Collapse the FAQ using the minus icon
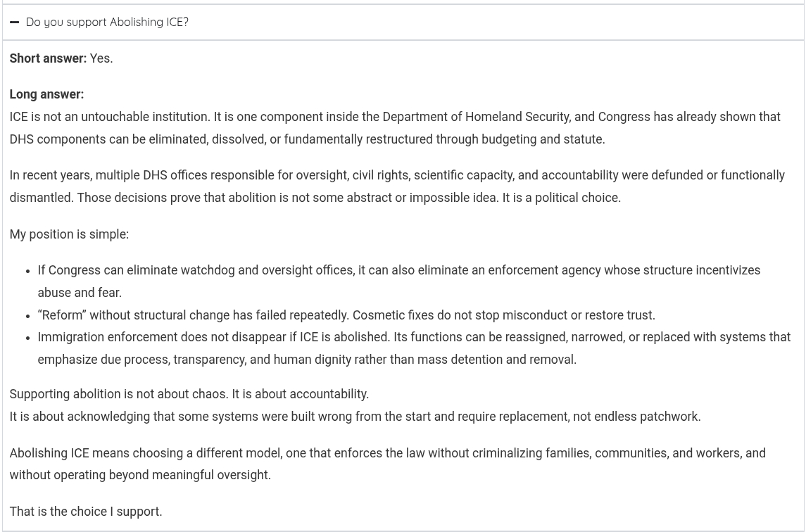The width and height of the screenshot is (806, 532). point(14,22)
